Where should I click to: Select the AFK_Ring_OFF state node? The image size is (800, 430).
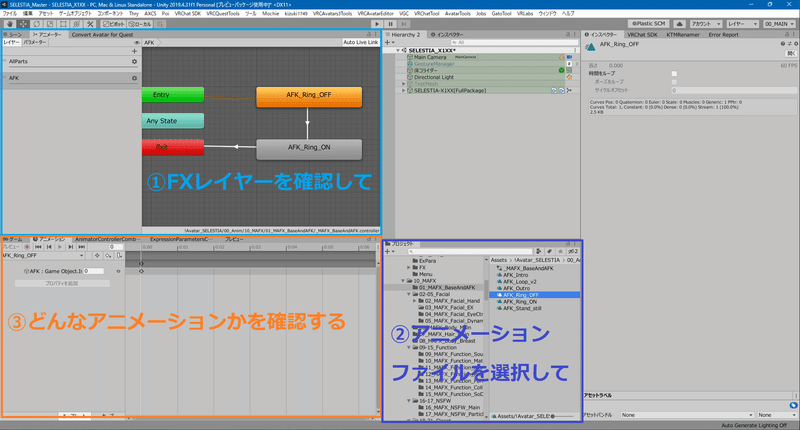pos(309,96)
